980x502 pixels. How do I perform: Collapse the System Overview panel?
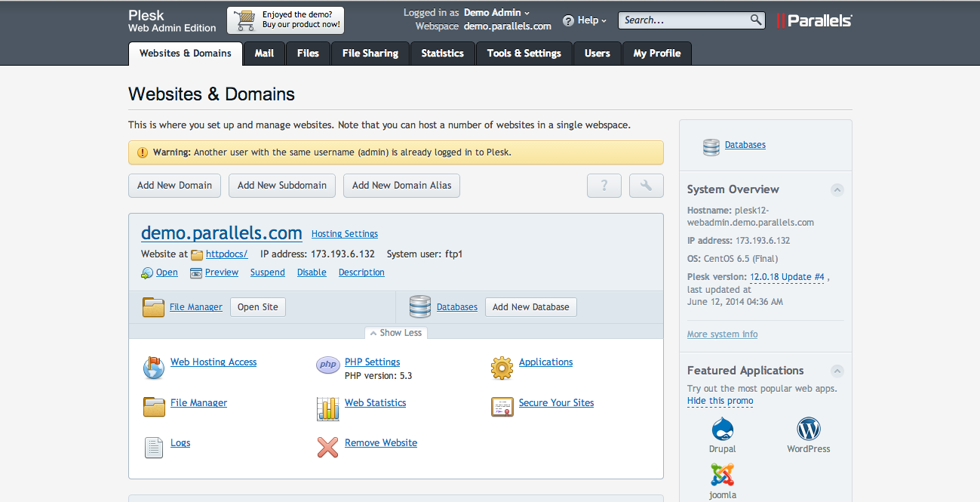[x=837, y=190]
